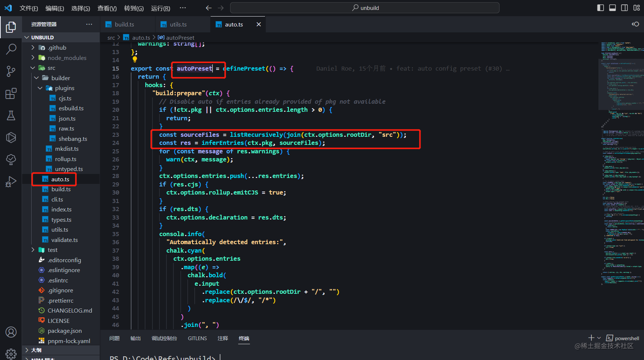Image resolution: width=644 pixels, height=360 pixels.
Task: Click the code action lightbulb icon
Action: [x=135, y=60]
